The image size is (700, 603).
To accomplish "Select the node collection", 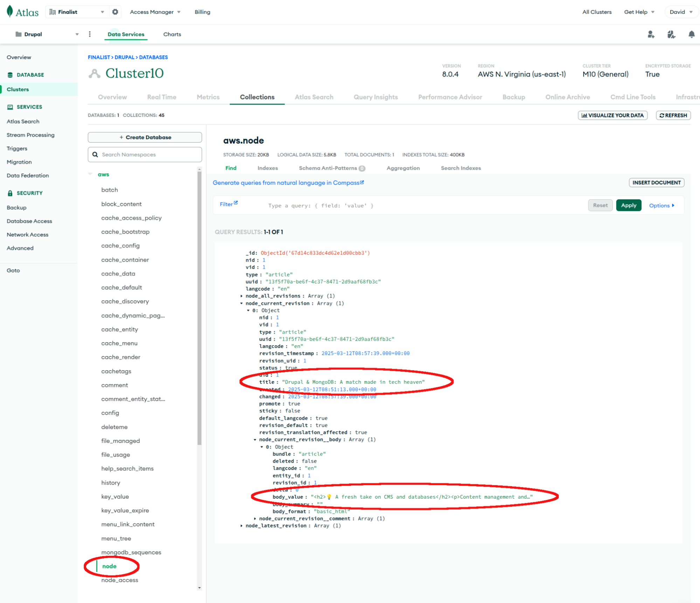I will (x=109, y=566).
